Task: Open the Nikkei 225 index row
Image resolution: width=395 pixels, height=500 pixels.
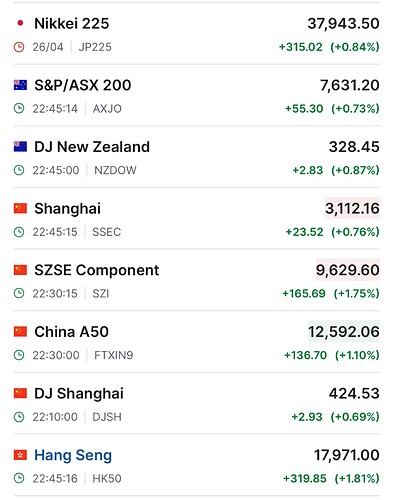Action: [197, 34]
